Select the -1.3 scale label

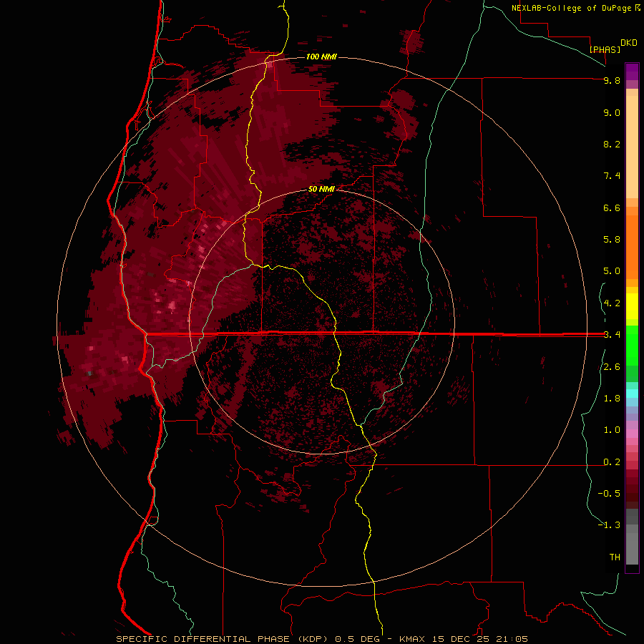[x=609, y=525]
